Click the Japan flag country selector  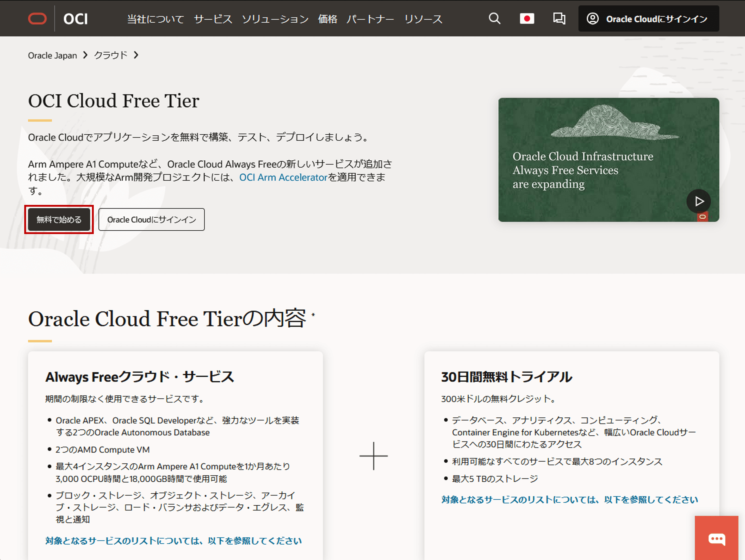coord(527,18)
